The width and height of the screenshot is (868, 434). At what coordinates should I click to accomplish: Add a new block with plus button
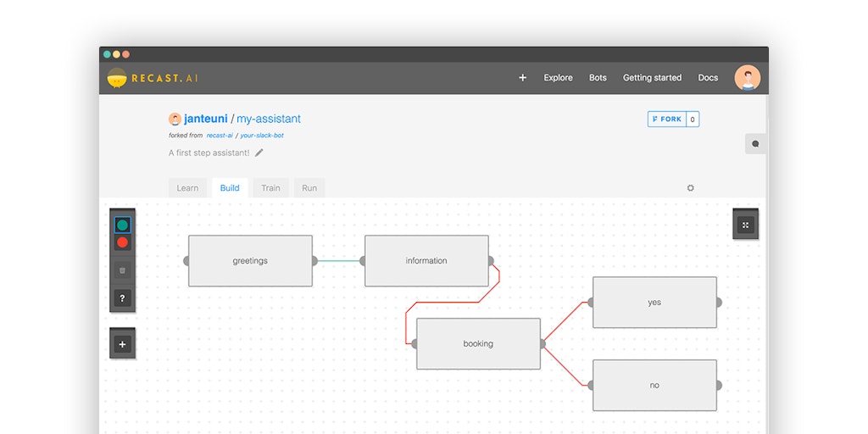coord(123,344)
